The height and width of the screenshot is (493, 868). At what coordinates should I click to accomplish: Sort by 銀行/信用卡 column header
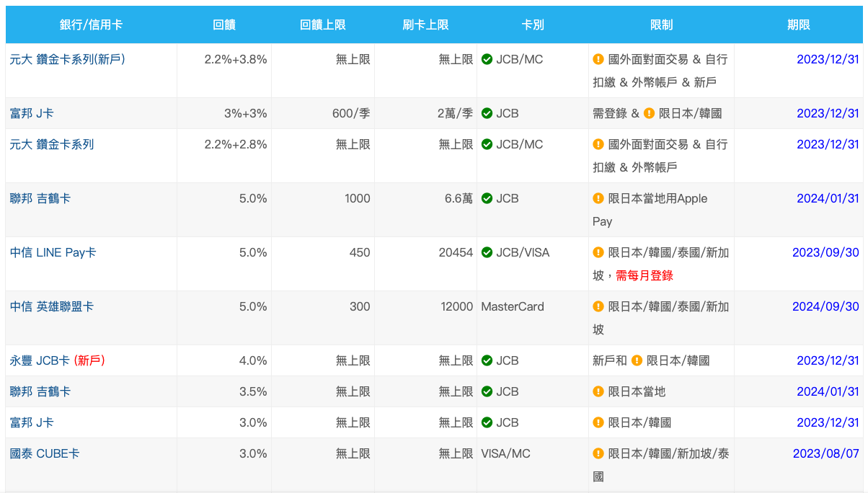pyautogui.click(x=91, y=25)
